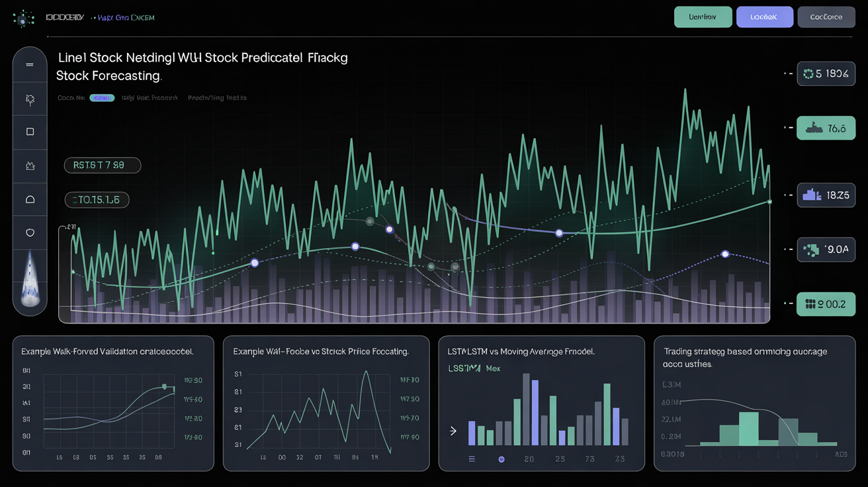The height and width of the screenshot is (487, 868).
Task: Select the dome-shaped icon in the sidebar
Action: click(30, 199)
